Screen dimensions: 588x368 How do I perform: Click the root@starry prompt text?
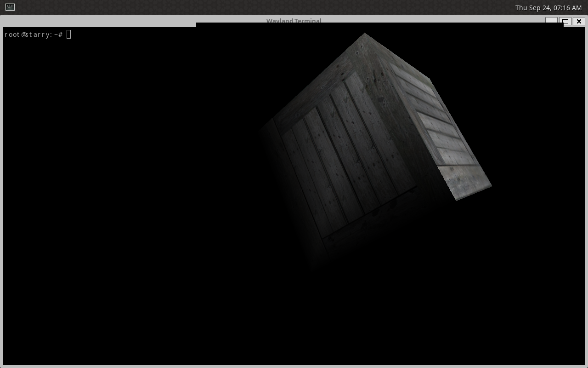tap(33, 34)
